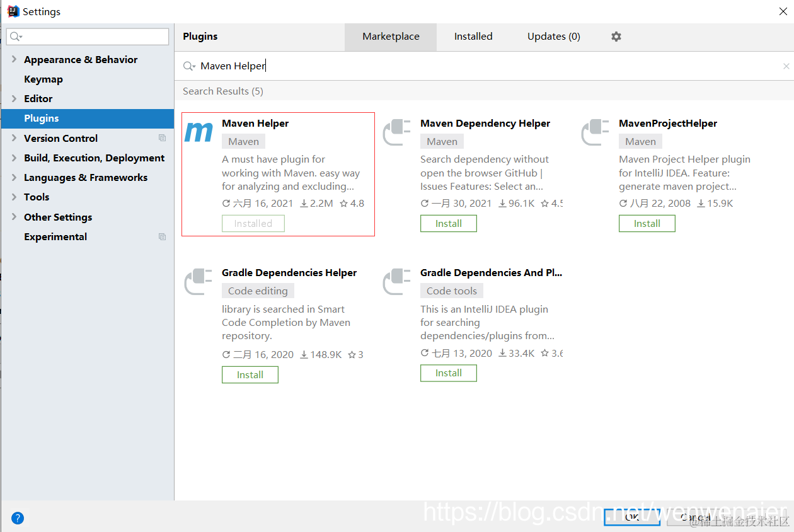Image resolution: width=794 pixels, height=532 pixels.
Task: Click the Gradle Dependencies And Pl... plug icon
Action: [x=397, y=282]
